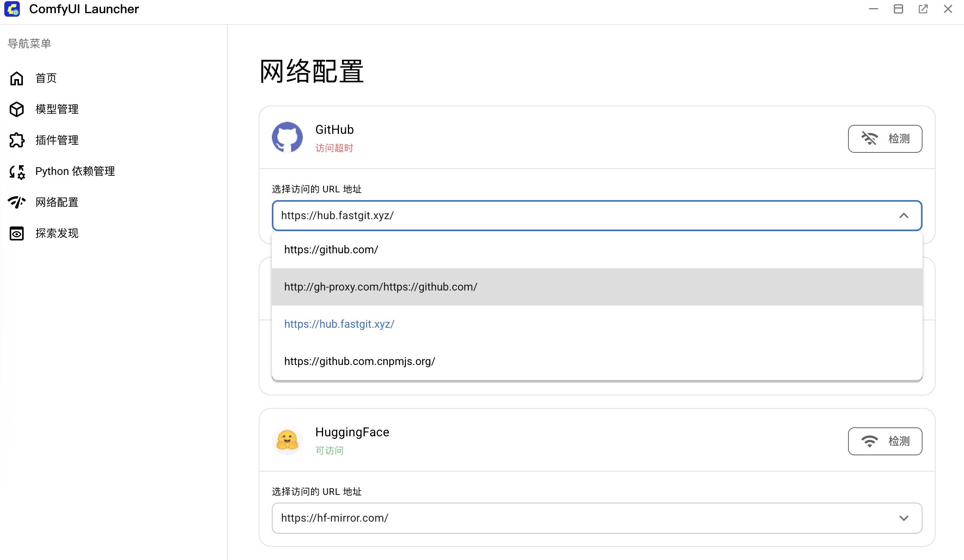Screen dimensions: 964x560
Task: Click the GitHub octocat logo
Action: [x=287, y=137]
